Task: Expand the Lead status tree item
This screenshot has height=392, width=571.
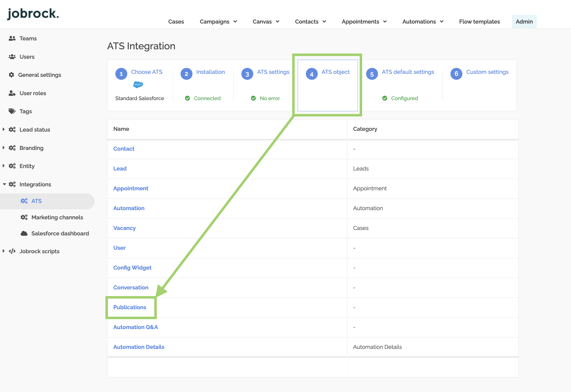Action: [x=3, y=129]
